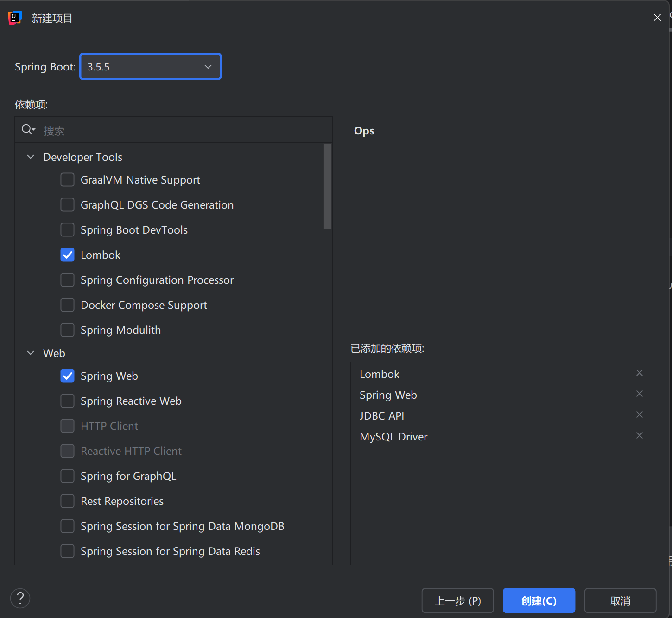Image resolution: width=672 pixels, height=618 pixels.
Task: Remove Lombok from added dependencies
Action: (640, 373)
